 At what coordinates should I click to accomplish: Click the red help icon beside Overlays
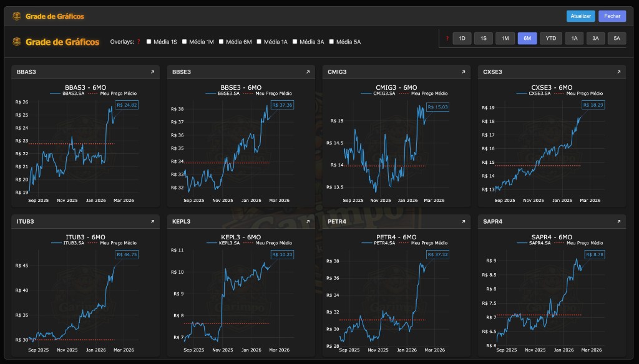139,42
